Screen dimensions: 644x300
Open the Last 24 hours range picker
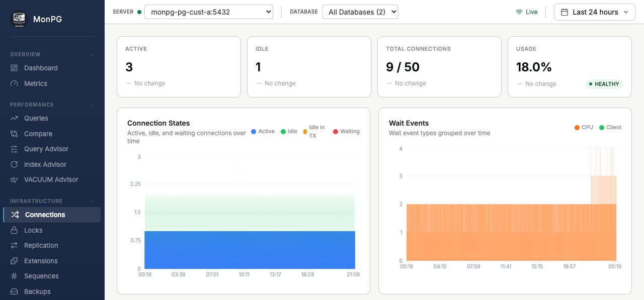(595, 12)
